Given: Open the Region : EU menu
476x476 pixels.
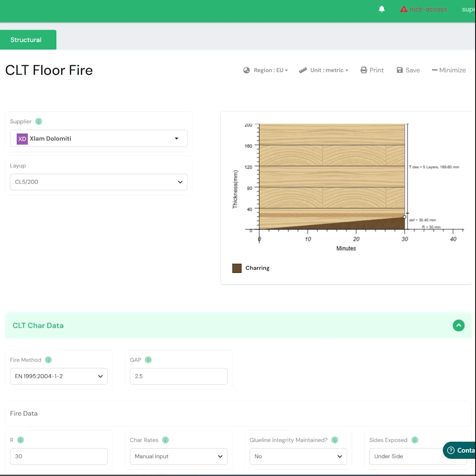Looking at the screenshot, I should click(266, 70).
